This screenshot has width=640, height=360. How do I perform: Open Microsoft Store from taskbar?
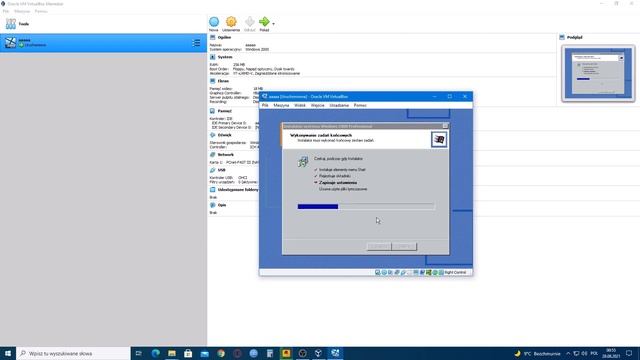click(x=188, y=353)
